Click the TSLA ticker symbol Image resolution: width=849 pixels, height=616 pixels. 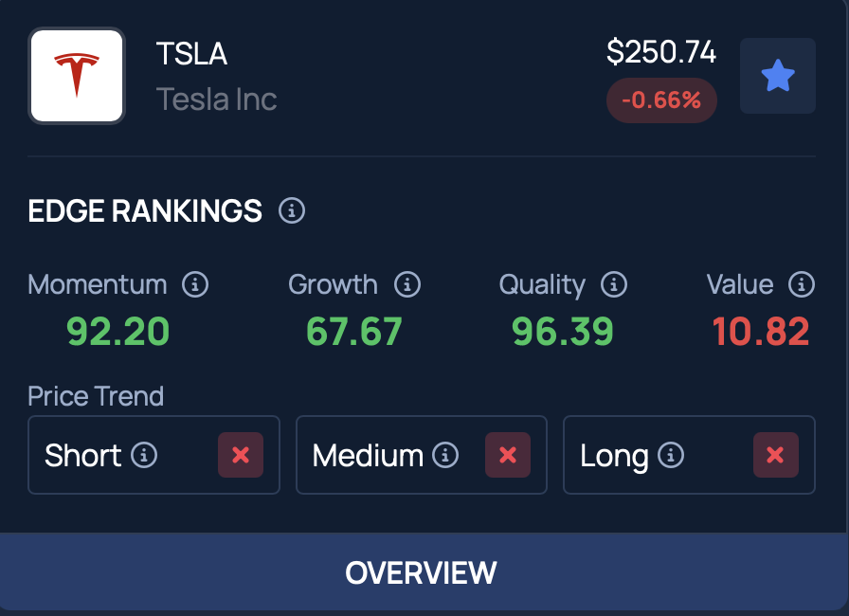point(191,54)
